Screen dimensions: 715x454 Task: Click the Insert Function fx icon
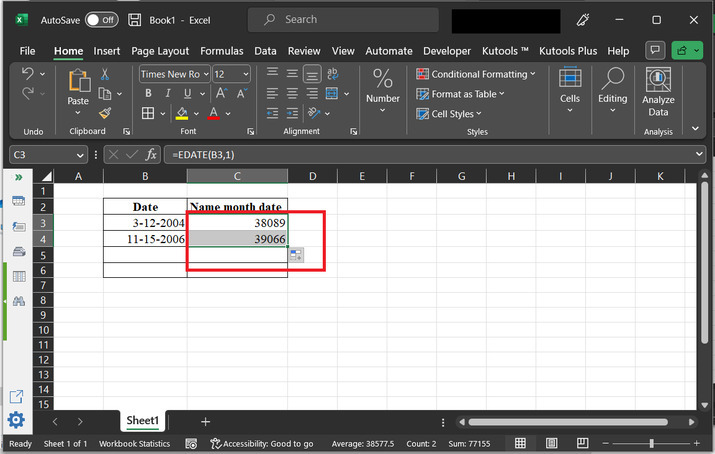click(151, 154)
